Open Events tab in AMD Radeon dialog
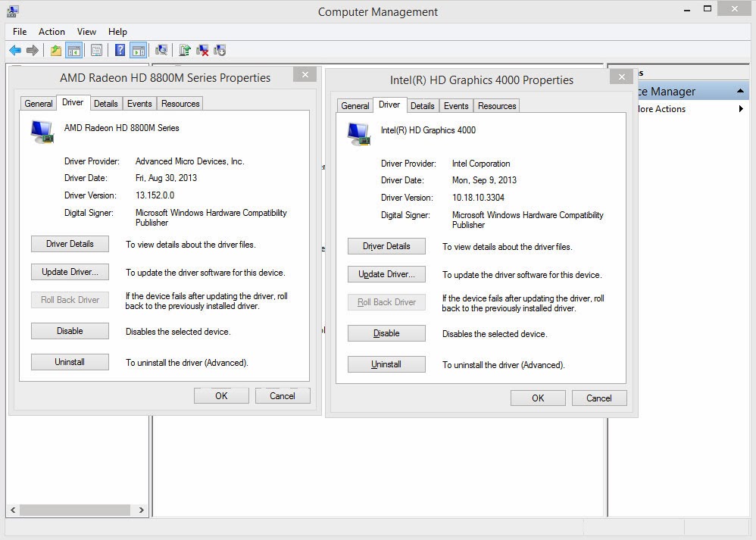This screenshot has height=540, width=756. click(139, 104)
